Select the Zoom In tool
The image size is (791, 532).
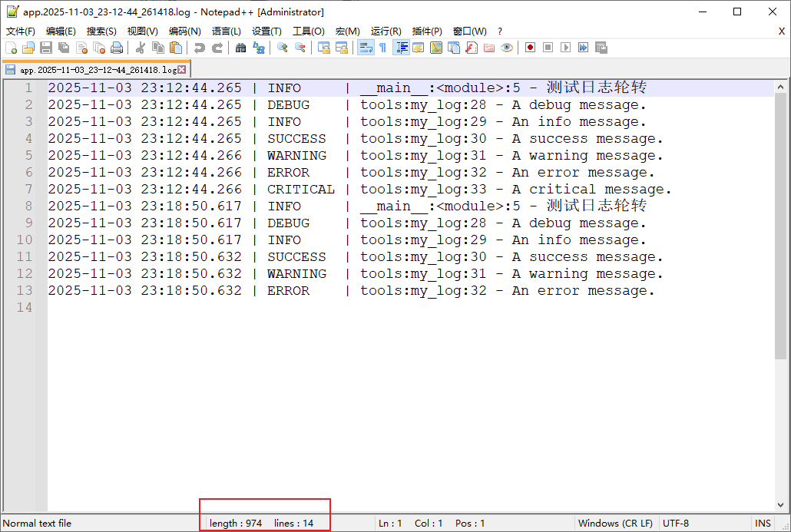(x=281, y=47)
